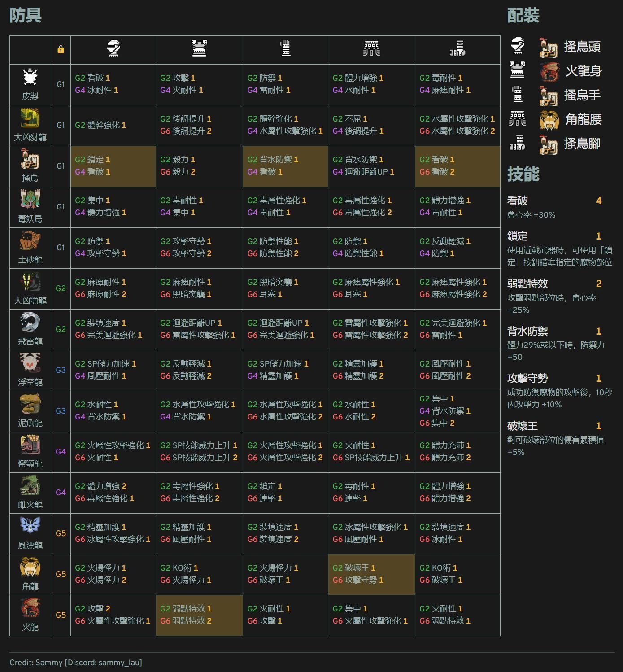623x672 pixels.
Task: Click the G5 grade label in 火龍 row
Action: (61, 615)
